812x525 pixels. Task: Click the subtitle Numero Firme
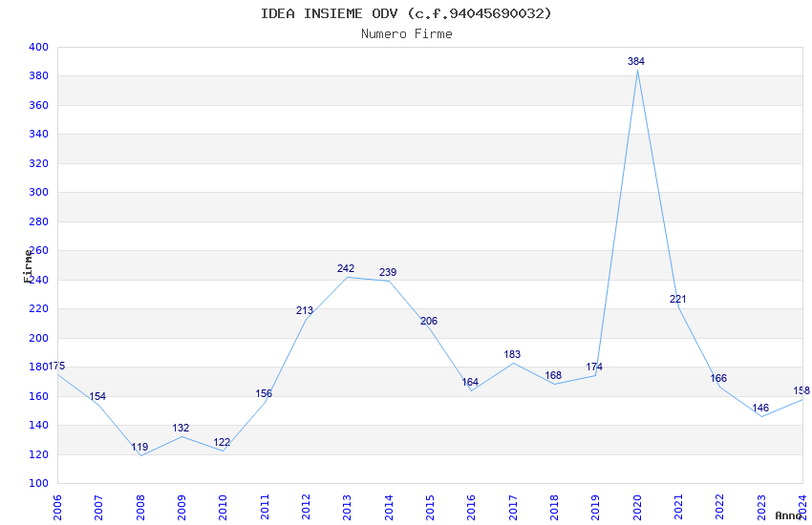[407, 34]
